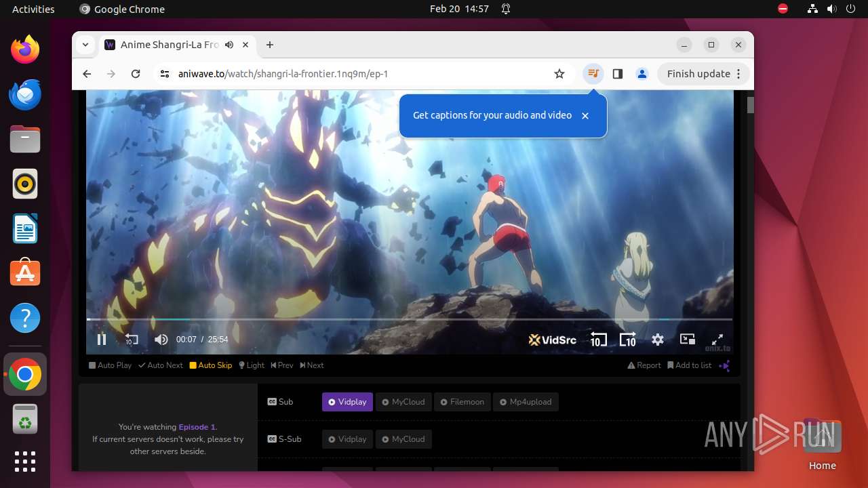
Task: Open Help from dock
Action: (x=25, y=318)
